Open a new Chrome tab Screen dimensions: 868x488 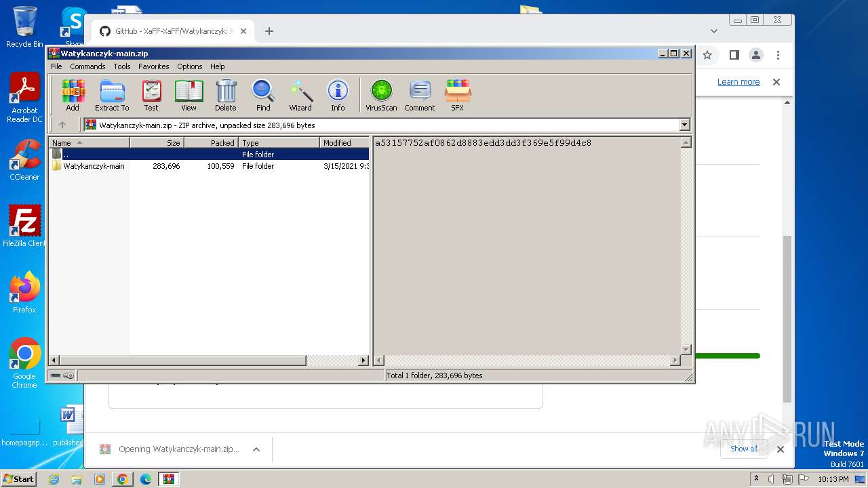[269, 31]
